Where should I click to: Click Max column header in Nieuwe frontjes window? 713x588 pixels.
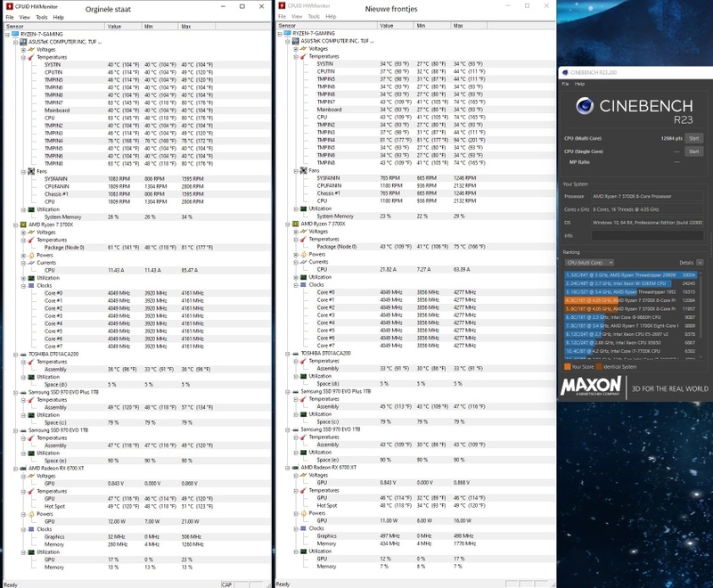[469, 26]
